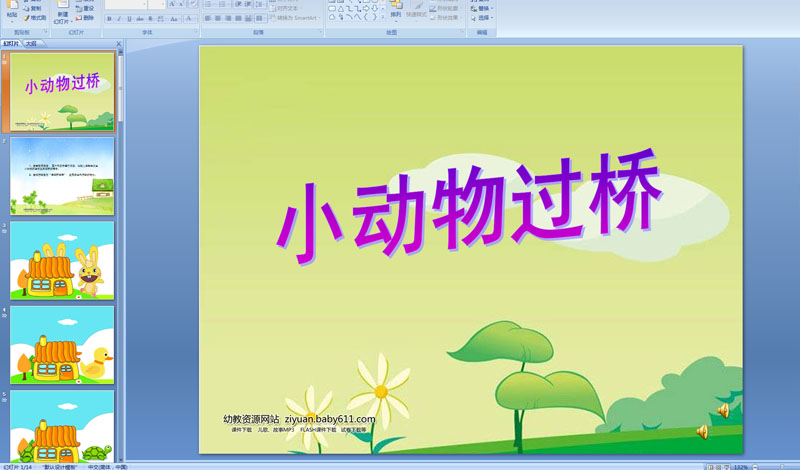
Task: Open the Arrange (排列) menu
Action: pyautogui.click(x=396, y=11)
